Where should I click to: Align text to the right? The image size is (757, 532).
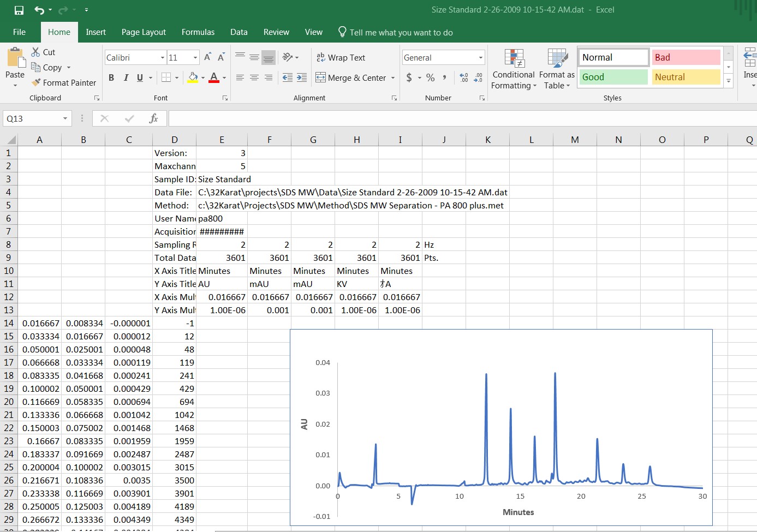click(269, 77)
